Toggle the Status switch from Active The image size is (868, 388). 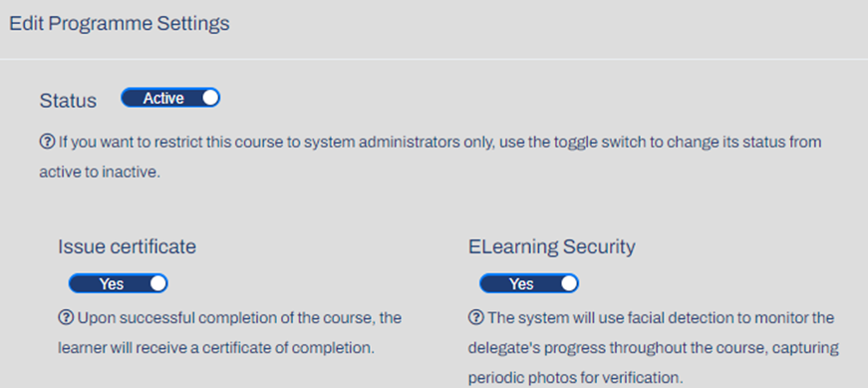[170, 98]
